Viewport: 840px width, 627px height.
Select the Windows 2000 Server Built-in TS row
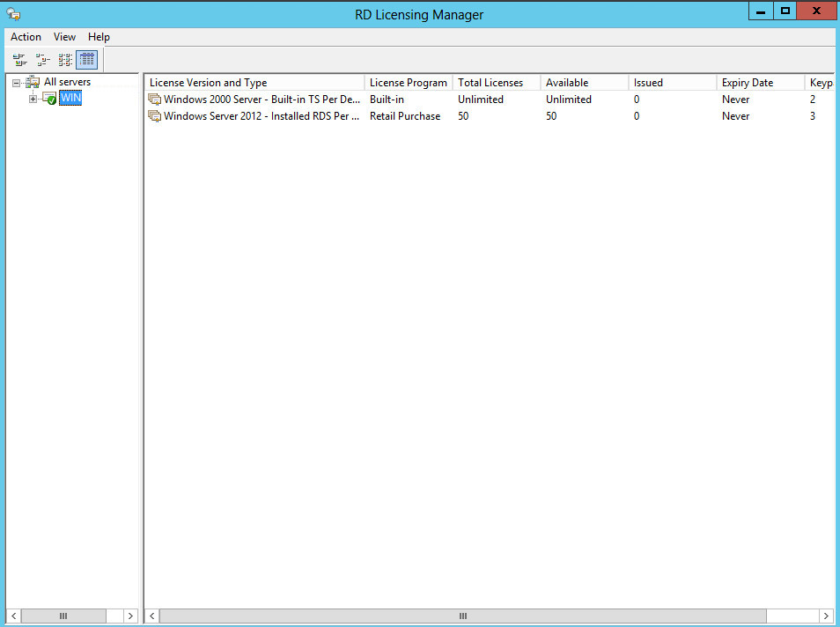pyautogui.click(x=490, y=100)
